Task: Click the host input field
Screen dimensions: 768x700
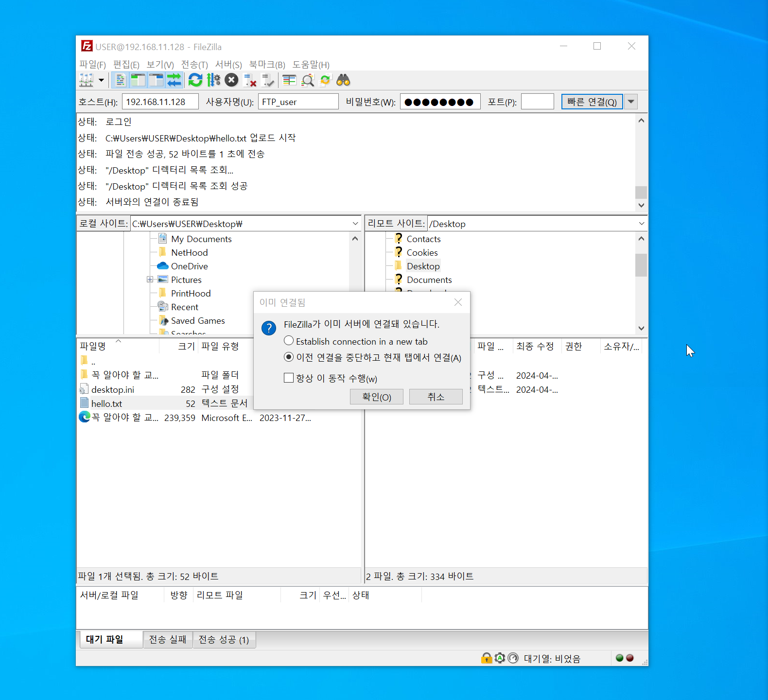Action: (x=160, y=102)
